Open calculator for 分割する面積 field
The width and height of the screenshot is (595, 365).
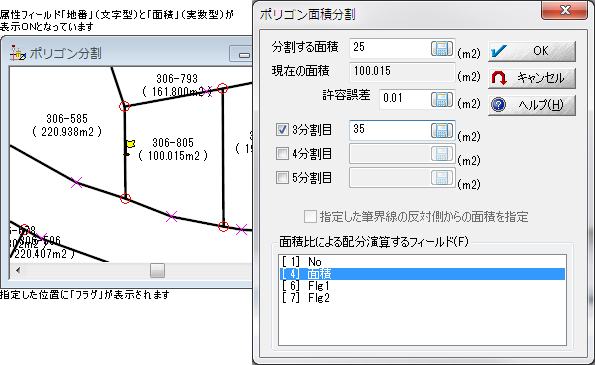click(x=442, y=49)
